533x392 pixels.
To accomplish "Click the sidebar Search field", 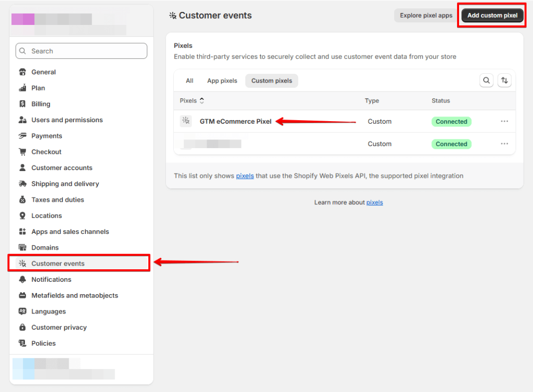I will point(81,51).
